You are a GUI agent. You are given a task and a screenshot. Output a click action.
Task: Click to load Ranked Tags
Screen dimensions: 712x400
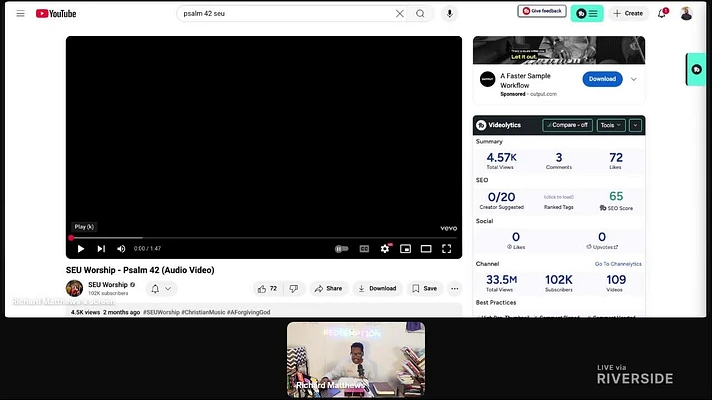pyautogui.click(x=559, y=197)
